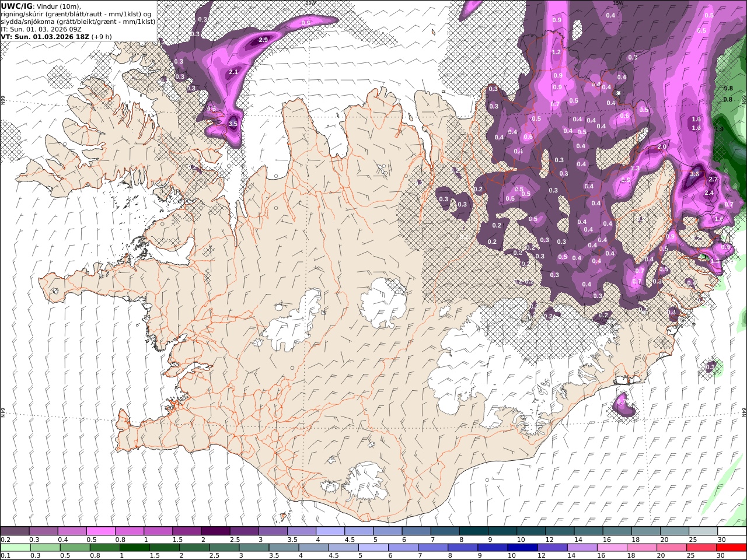Select the bright pink 0.5–0.8 swatch in upper legend
The width and height of the screenshot is (747, 560).
[x=100, y=531]
